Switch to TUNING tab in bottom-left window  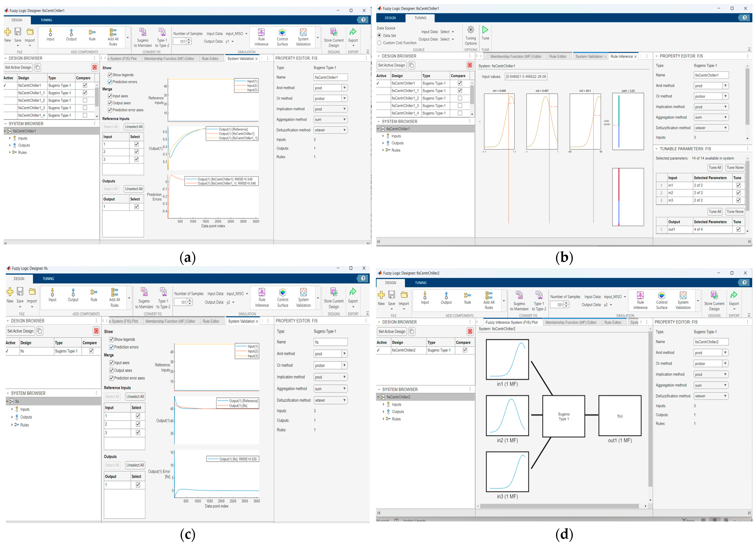[x=48, y=279]
